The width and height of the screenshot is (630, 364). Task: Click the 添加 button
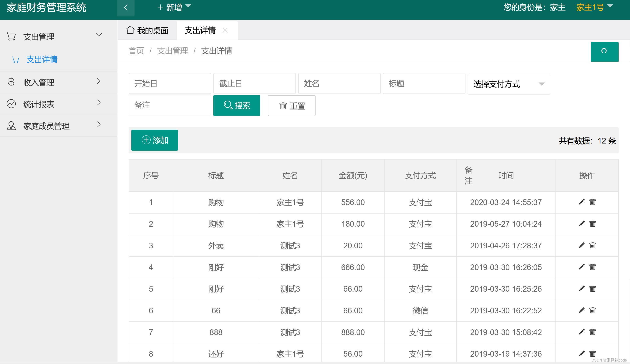click(x=155, y=140)
